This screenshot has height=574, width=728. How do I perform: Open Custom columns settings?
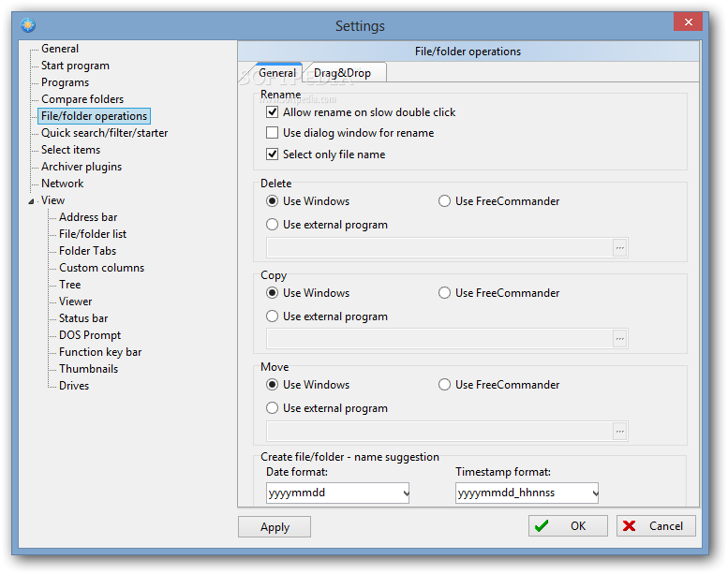pyautogui.click(x=102, y=268)
